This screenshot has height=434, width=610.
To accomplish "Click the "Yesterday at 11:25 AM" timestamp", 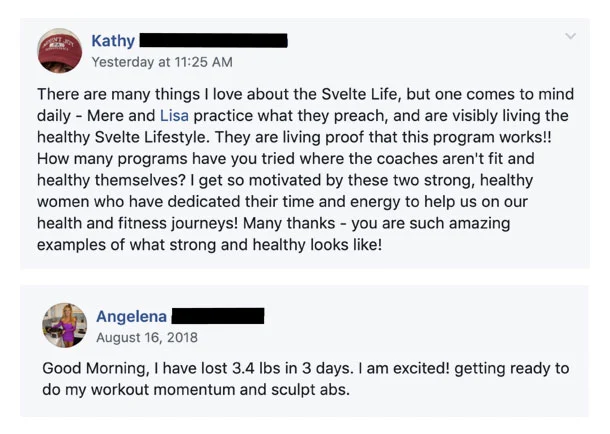I will [x=161, y=62].
